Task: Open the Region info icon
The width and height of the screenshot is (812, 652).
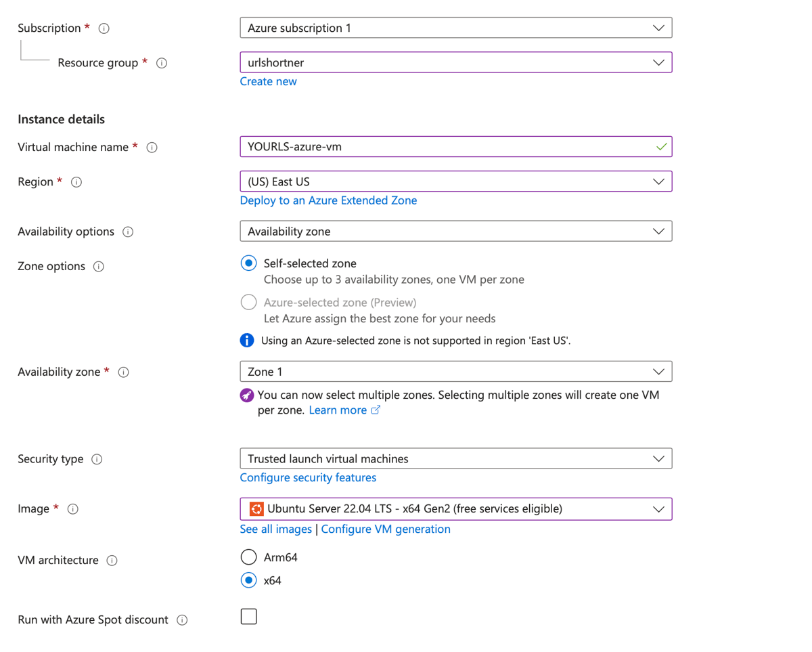Action: pyautogui.click(x=76, y=182)
